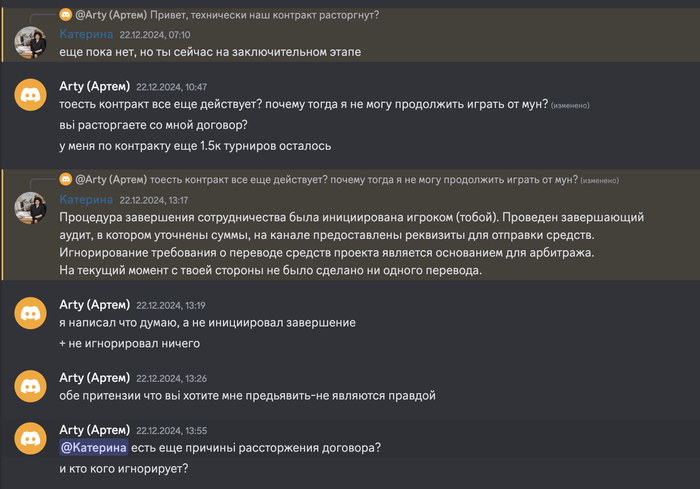
Task: Click Arty (Артем) username at 13:26
Action: coord(95,377)
